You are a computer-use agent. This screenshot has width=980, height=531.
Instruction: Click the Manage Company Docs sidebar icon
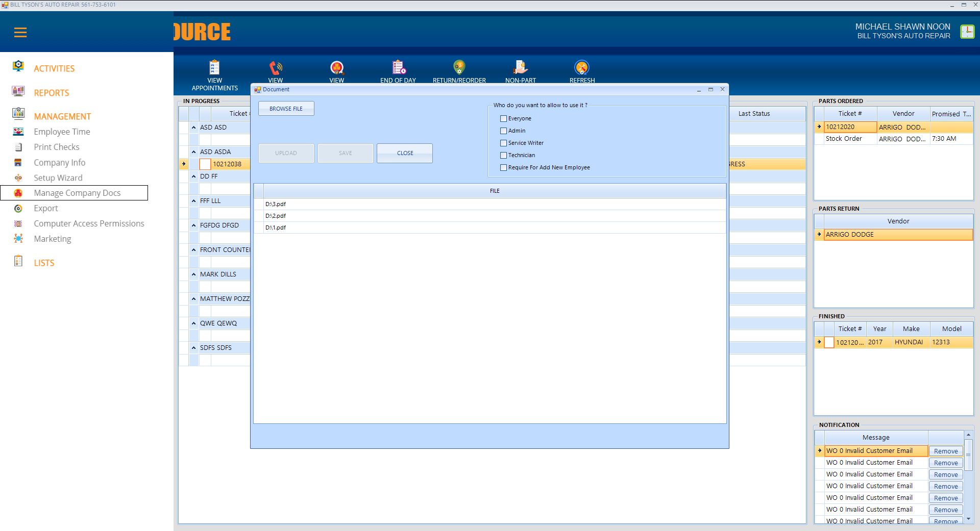[x=18, y=193]
